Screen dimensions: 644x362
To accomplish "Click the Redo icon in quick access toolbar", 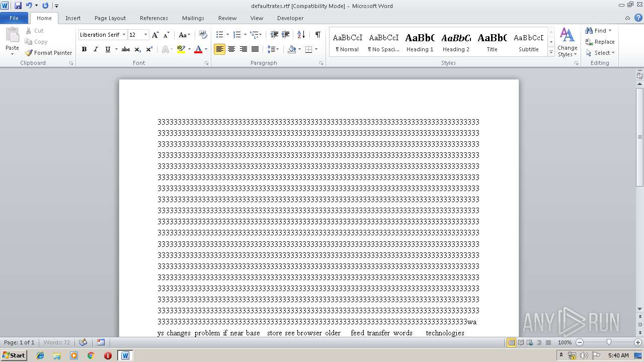I will coord(45,6).
